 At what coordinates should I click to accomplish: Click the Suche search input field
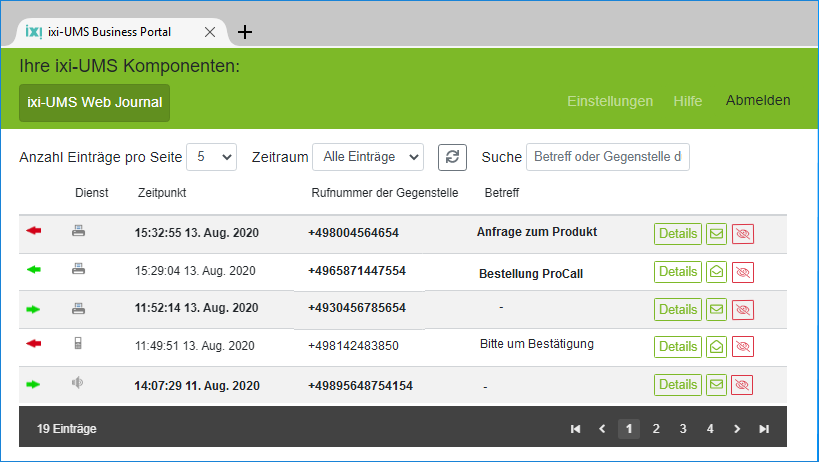(607, 157)
